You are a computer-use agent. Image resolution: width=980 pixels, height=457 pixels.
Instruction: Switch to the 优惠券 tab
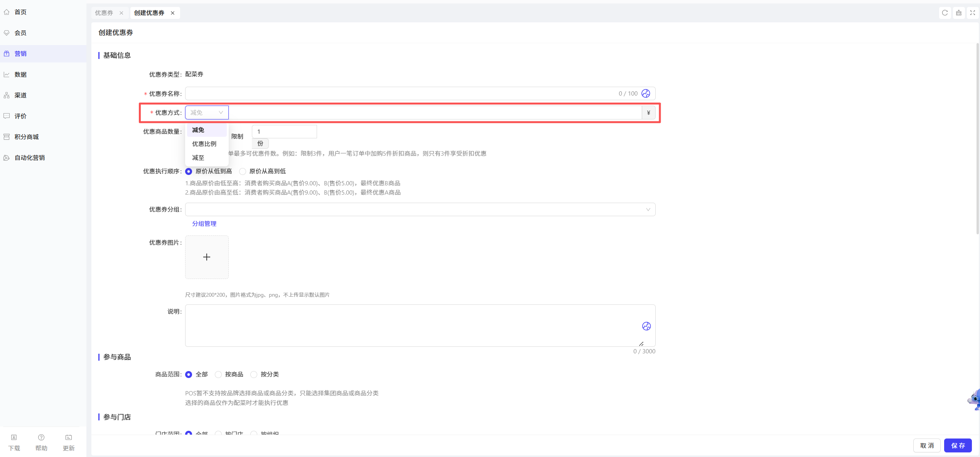pyautogui.click(x=104, y=13)
